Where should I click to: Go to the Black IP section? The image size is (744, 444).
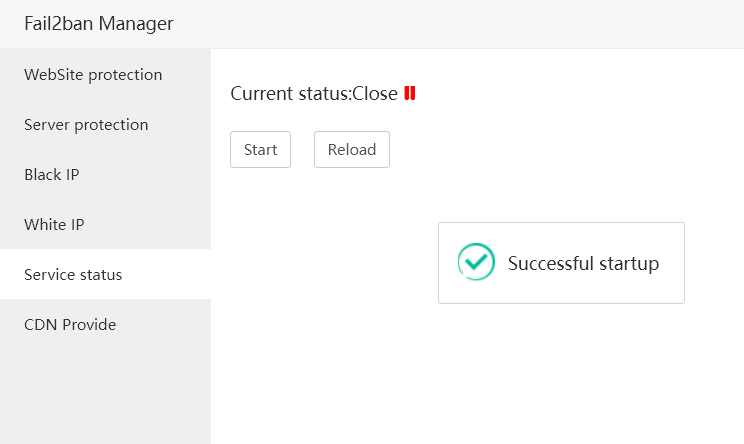point(52,175)
